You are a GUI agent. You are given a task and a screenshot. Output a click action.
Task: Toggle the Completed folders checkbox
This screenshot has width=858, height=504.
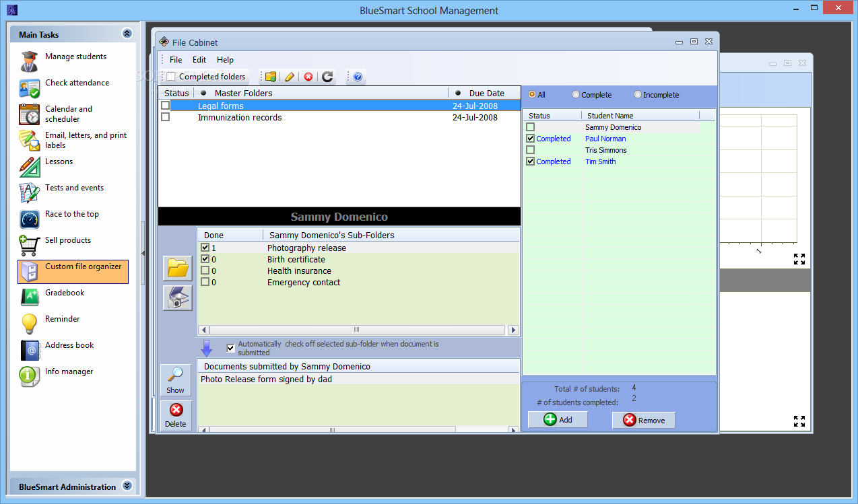tap(171, 77)
